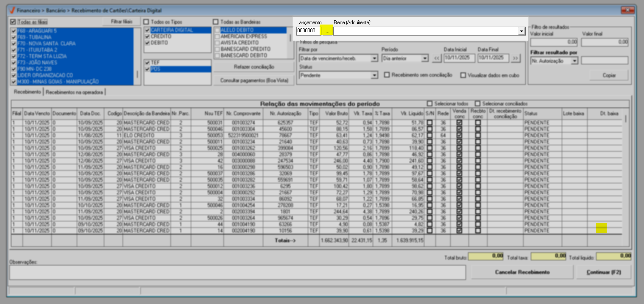This screenshot has height=304, width=644.
Task: Open the Status dropdown showing Pendente
Action: point(374,75)
